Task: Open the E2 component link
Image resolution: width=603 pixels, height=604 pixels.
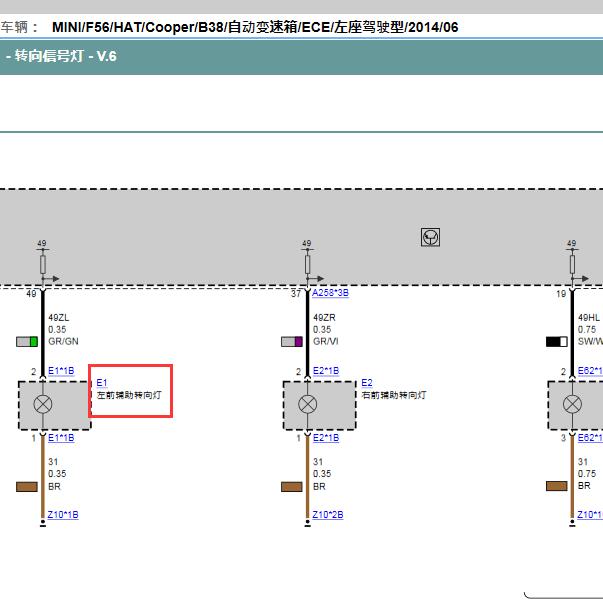Action: coord(367,383)
